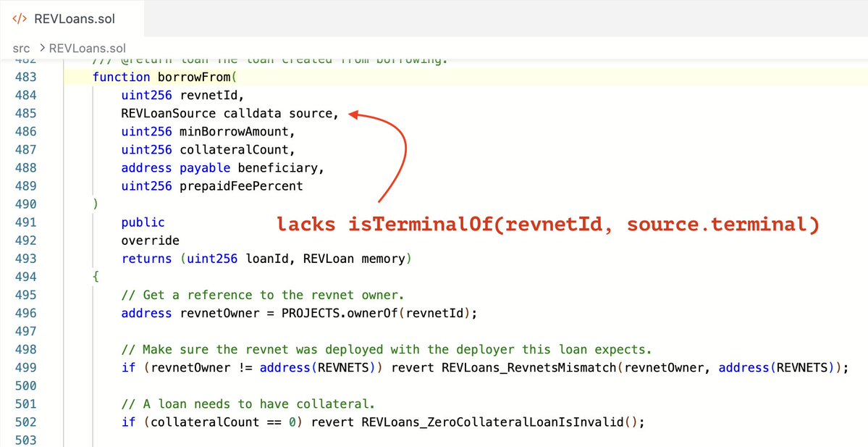The image size is (868, 447).
Task: Click the payable keyword on line 488
Action: 205,168
